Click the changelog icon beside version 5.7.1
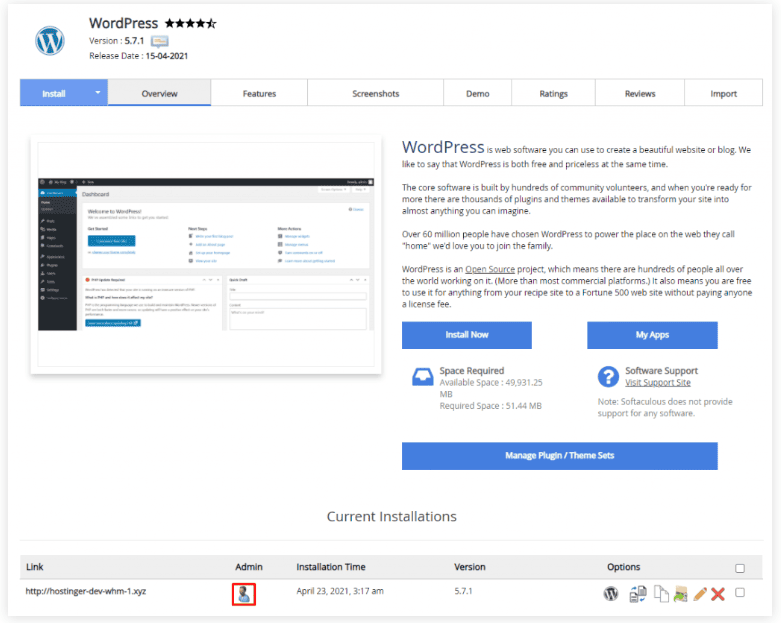This screenshot has height=623, width=781. 159,42
